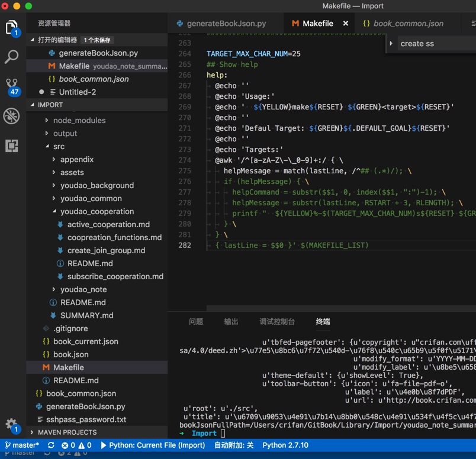Toggle the auto attach setting in status bar
Screen dimensions: 476x459
(233, 445)
